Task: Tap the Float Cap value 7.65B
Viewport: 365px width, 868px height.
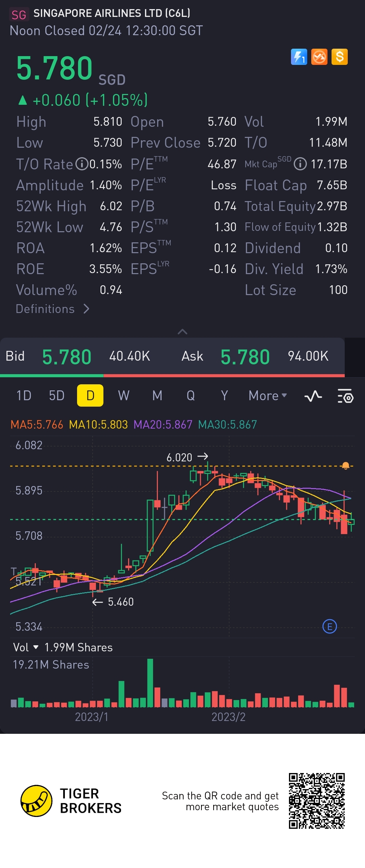Action: coord(332,185)
